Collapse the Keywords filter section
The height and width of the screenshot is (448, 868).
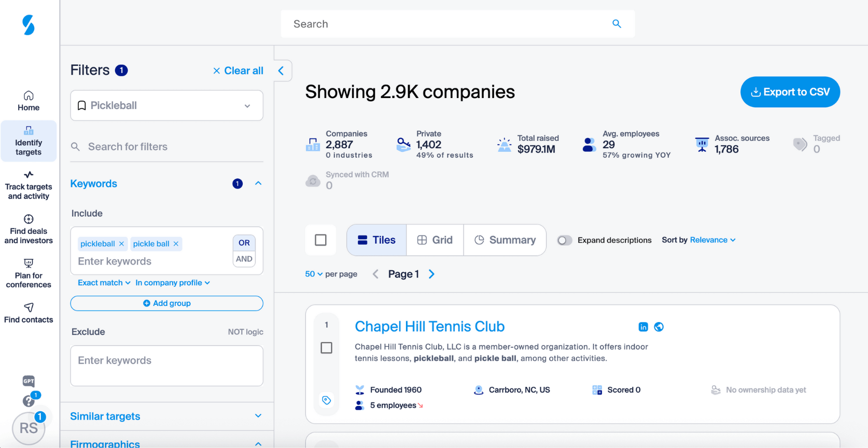tap(258, 184)
